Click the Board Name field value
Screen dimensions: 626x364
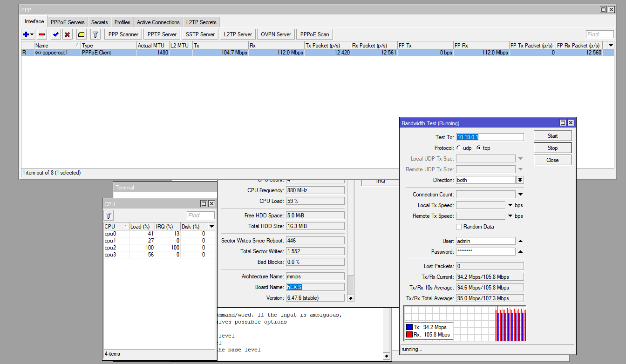coord(315,287)
